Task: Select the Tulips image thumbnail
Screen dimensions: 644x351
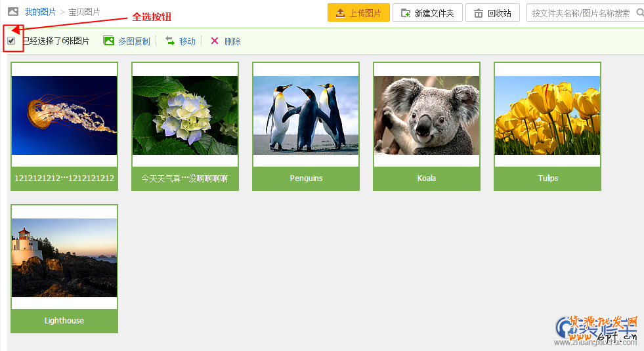Action: click(547, 115)
